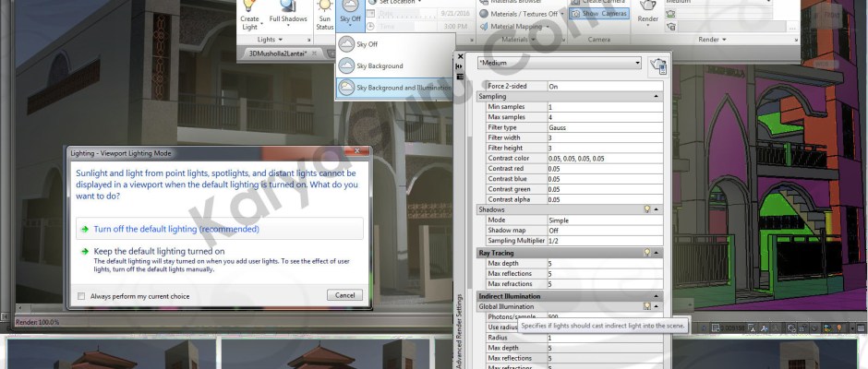This screenshot has height=369, width=868.
Task: Edit the Max samples value field
Action: [605, 117]
